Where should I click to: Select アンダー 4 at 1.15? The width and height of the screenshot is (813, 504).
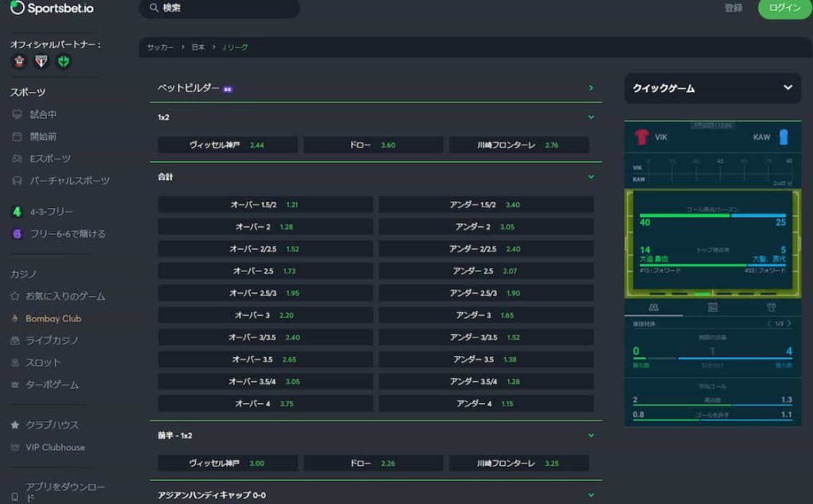click(486, 403)
